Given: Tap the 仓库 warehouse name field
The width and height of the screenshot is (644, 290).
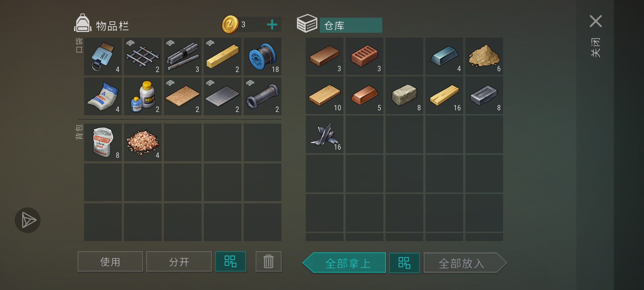Looking at the screenshot, I should point(351,25).
